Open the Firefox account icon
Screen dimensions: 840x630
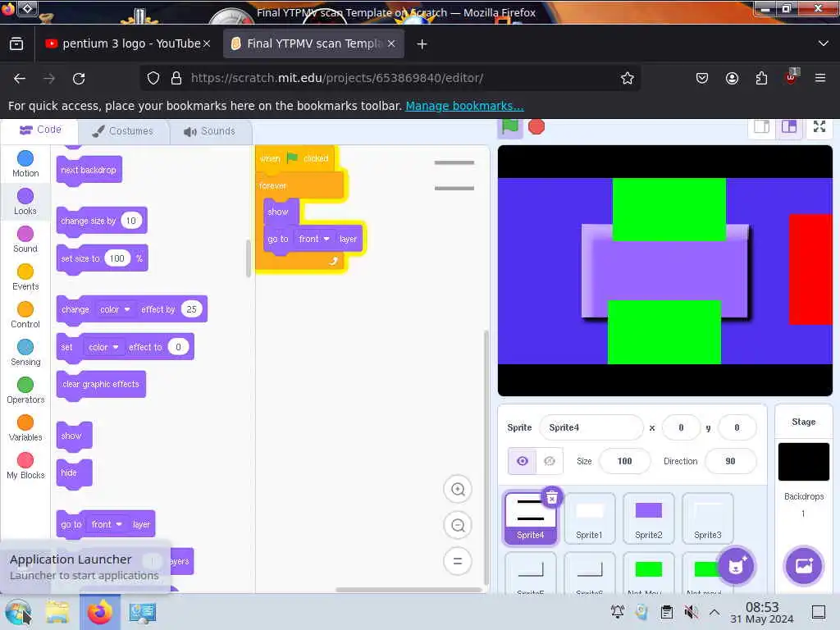(x=732, y=78)
